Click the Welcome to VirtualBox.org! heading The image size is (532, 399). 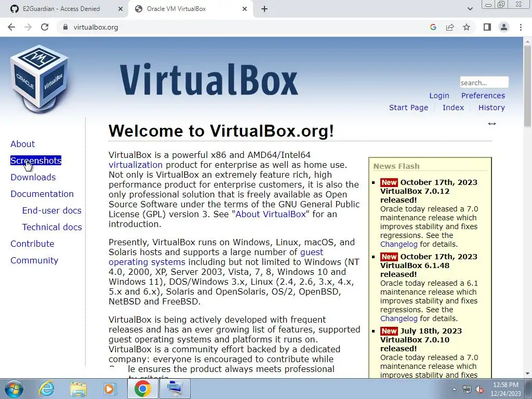[x=221, y=131]
